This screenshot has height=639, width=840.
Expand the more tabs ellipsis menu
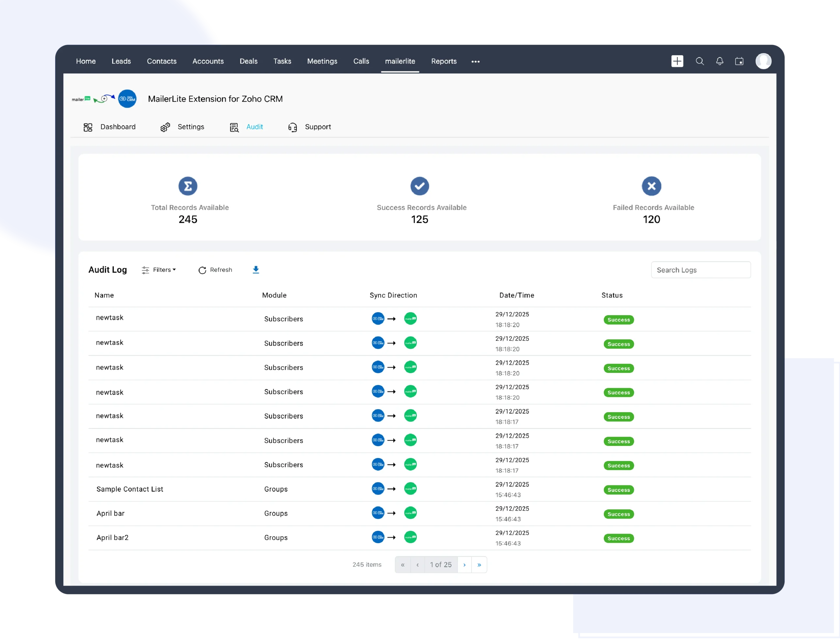pyautogui.click(x=475, y=61)
